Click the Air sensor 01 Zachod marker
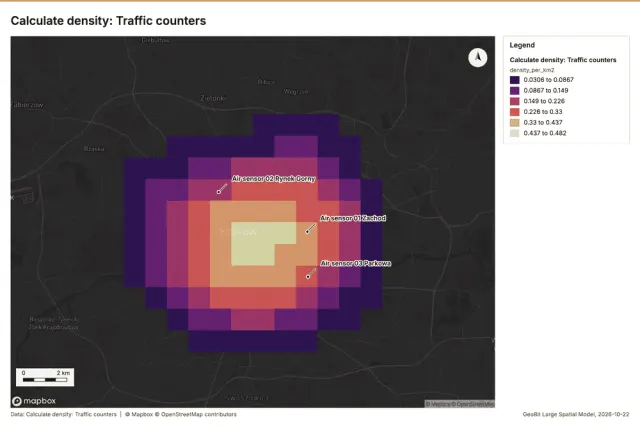The width and height of the screenshot is (640, 427). pos(307,231)
